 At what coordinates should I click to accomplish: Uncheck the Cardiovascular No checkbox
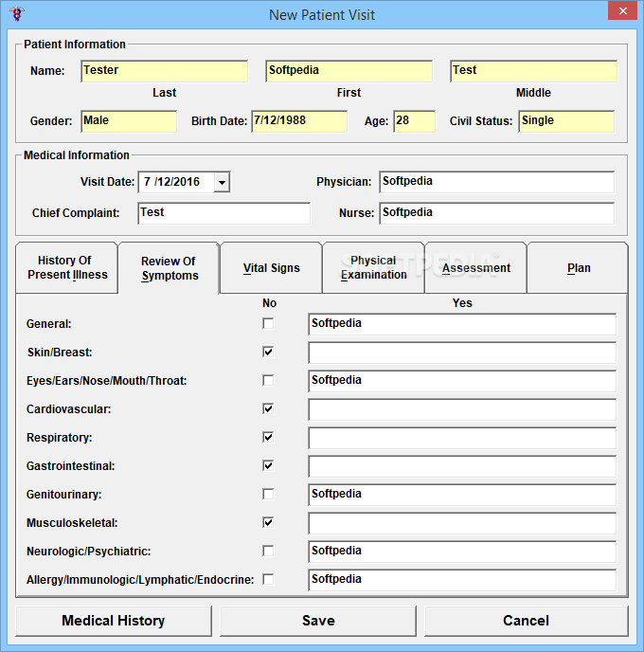point(268,408)
